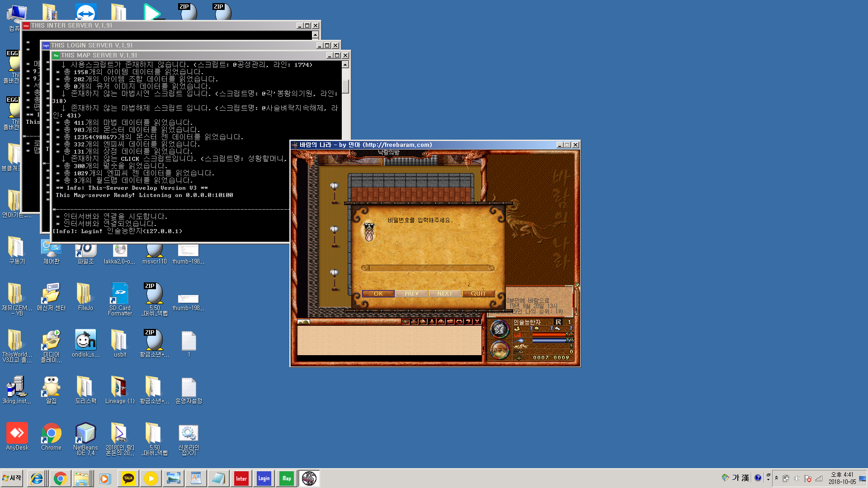This screenshot has width=868, height=488.
Task: Click the skull icon in game toolbar
Action: point(406,322)
